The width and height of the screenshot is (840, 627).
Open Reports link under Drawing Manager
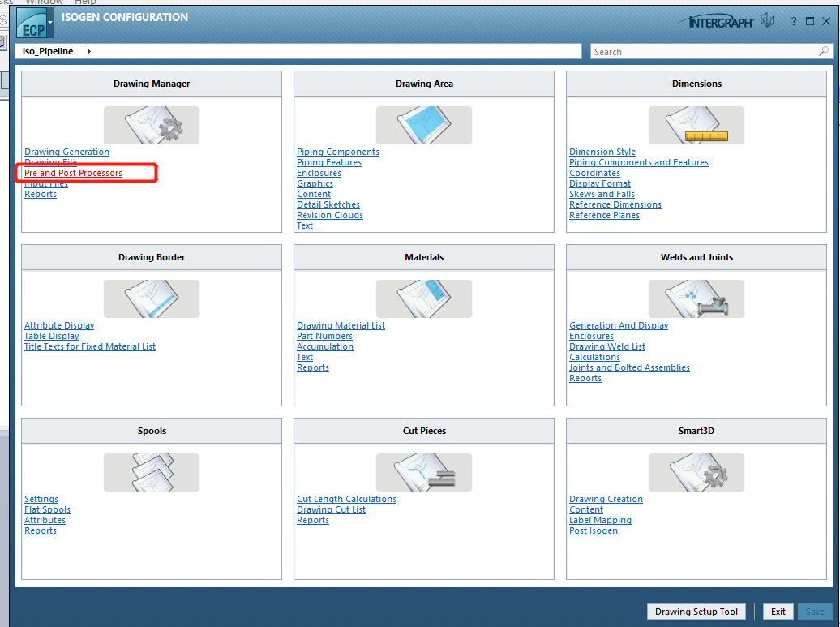click(41, 194)
